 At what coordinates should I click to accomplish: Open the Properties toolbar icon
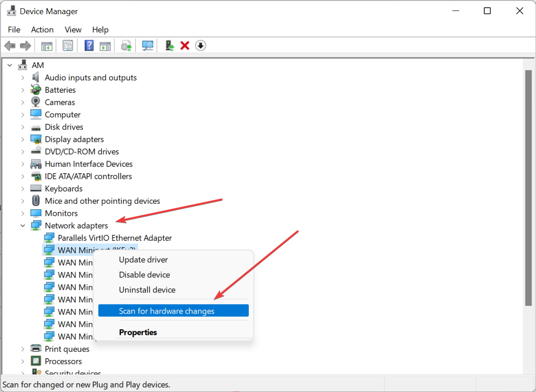pyautogui.click(x=68, y=45)
